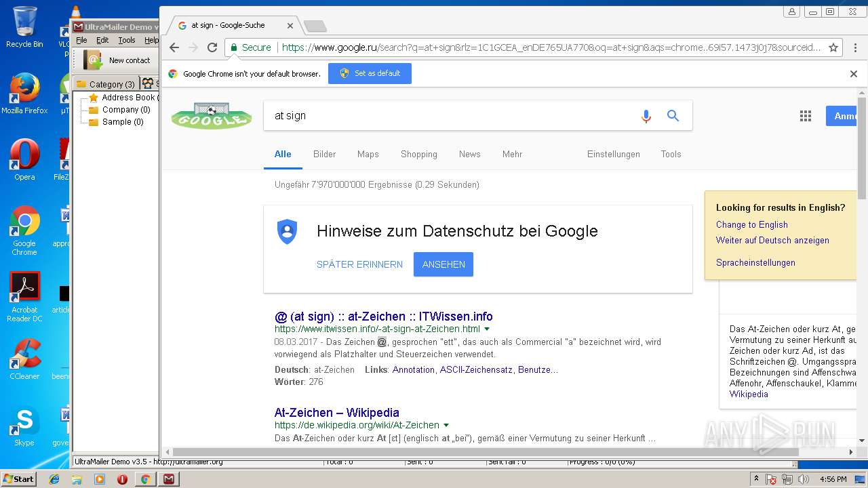868x488 pixels.
Task: Click the voice search microphone icon
Action: 646,116
